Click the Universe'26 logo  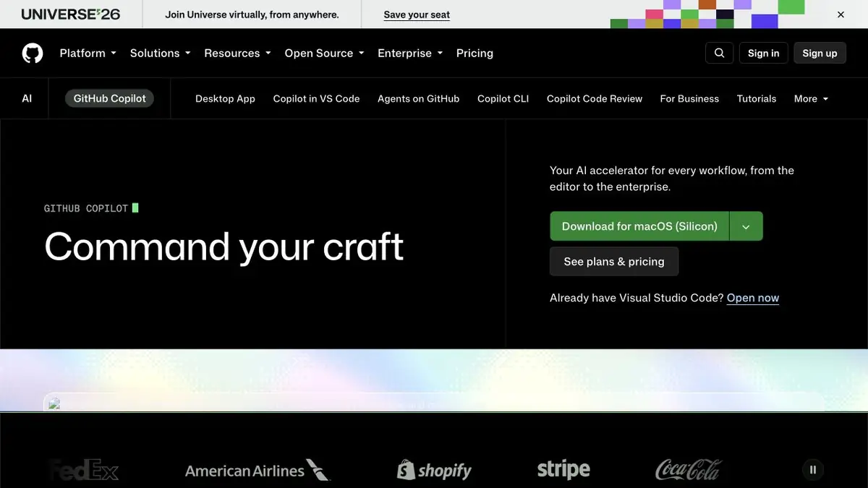[x=71, y=14]
